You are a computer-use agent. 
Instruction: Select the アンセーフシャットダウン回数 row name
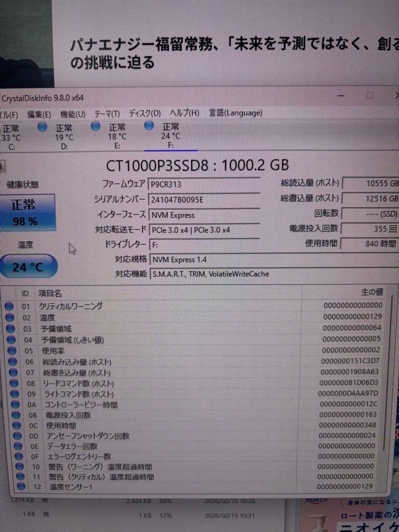click(x=88, y=435)
